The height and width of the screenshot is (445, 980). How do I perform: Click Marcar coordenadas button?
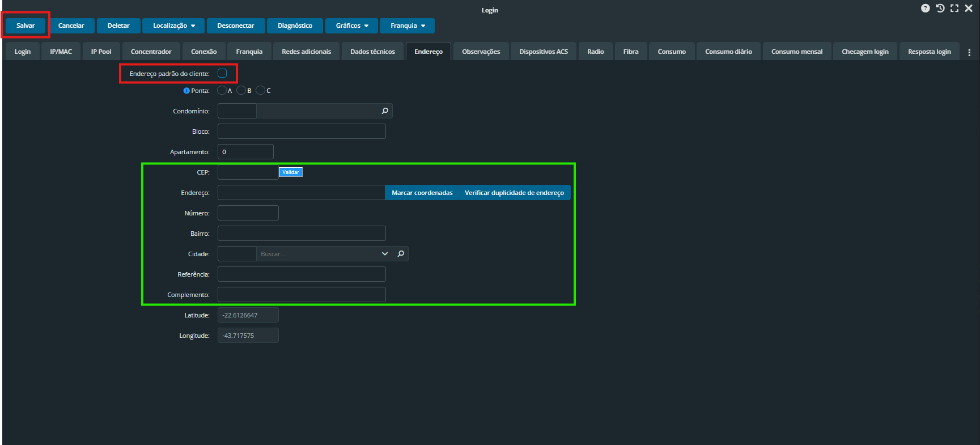(x=422, y=193)
